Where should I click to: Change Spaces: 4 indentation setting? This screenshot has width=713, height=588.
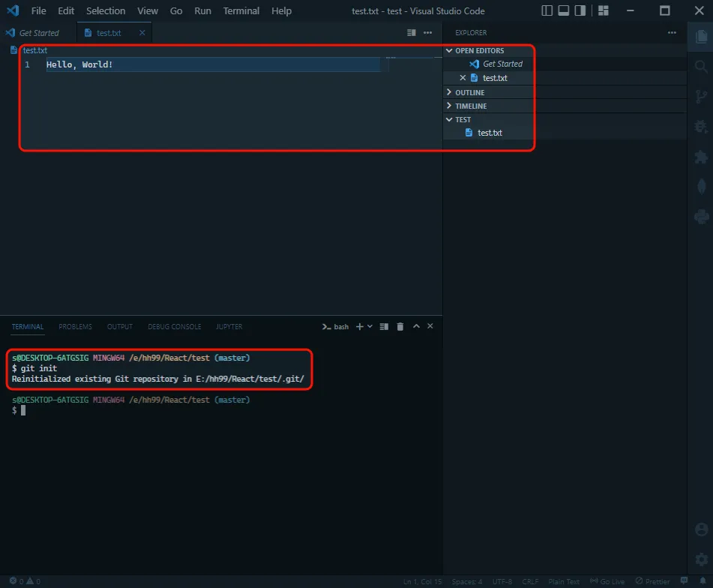click(466, 582)
